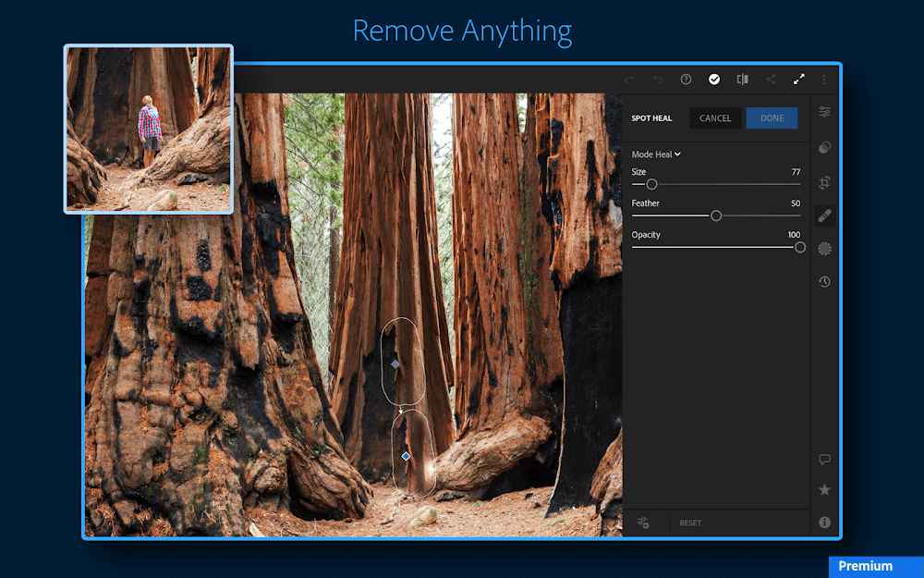Undo the last edit
This screenshot has width=924, height=578.
coord(630,80)
